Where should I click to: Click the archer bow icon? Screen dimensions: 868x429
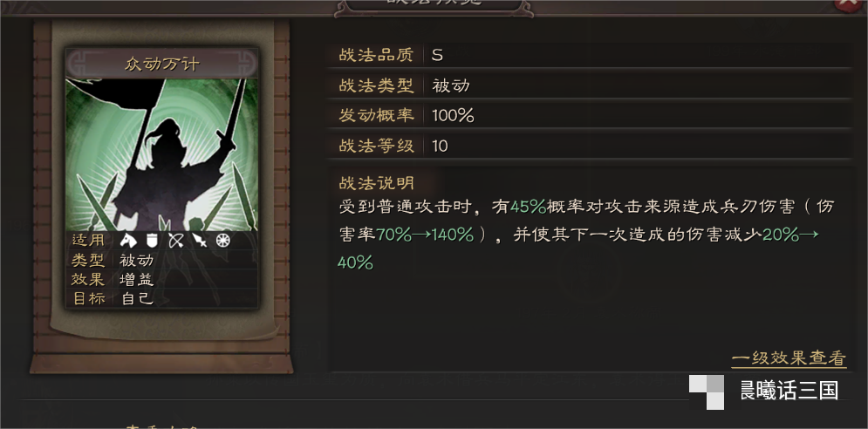176,241
